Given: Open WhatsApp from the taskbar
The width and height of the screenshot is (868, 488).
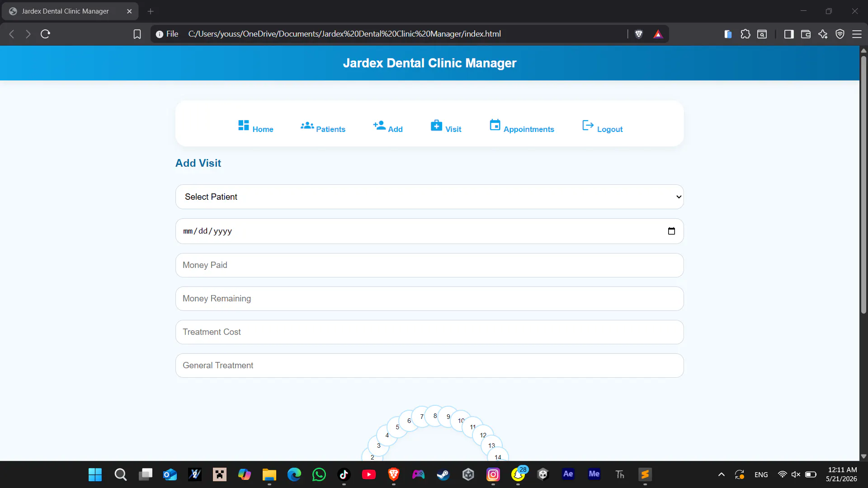Looking at the screenshot, I should click(x=319, y=474).
